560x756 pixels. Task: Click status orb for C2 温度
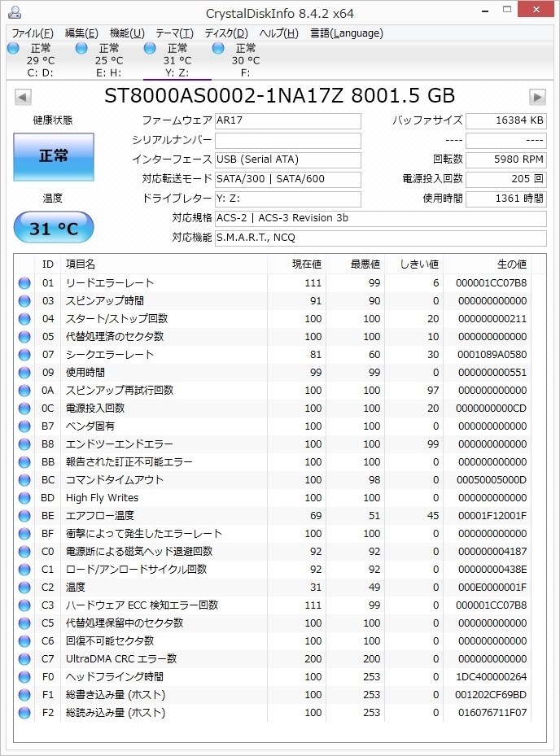[x=24, y=588]
